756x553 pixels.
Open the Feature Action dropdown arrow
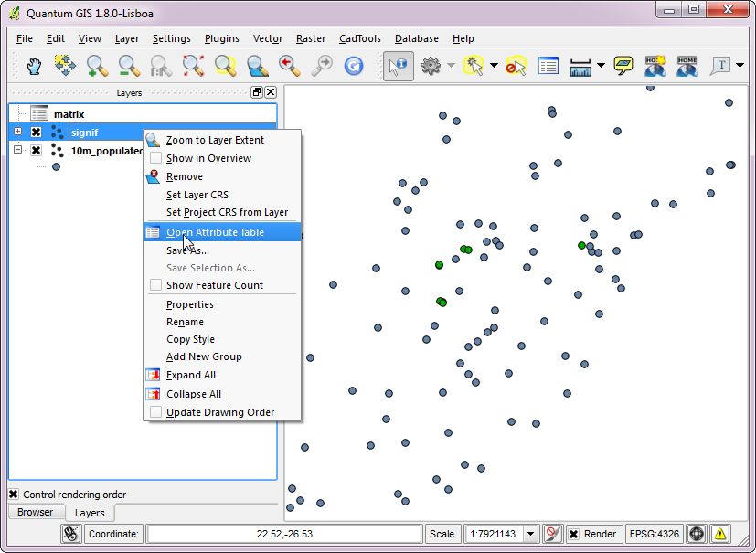click(x=451, y=66)
